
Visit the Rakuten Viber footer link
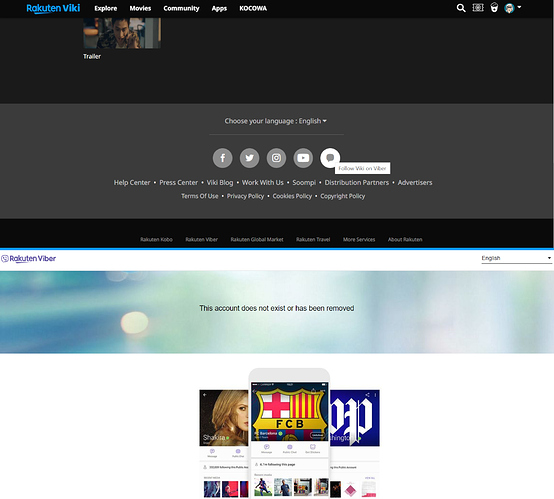201,240
